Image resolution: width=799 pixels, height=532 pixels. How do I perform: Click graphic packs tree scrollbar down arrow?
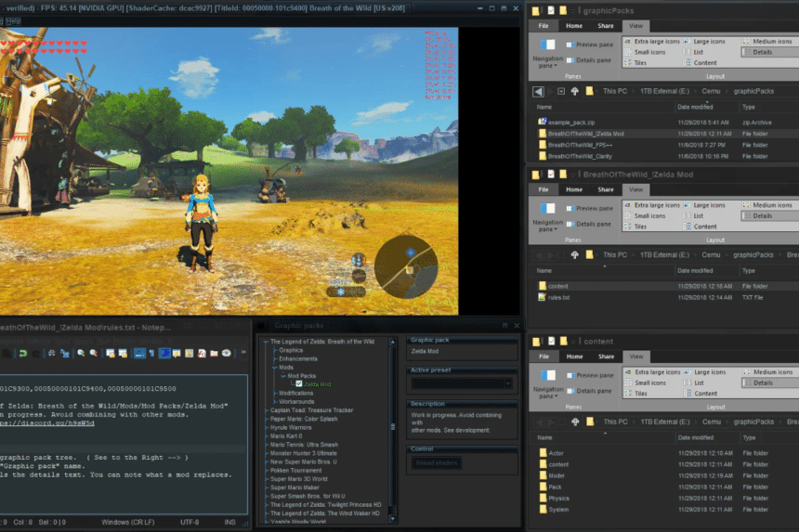click(392, 519)
